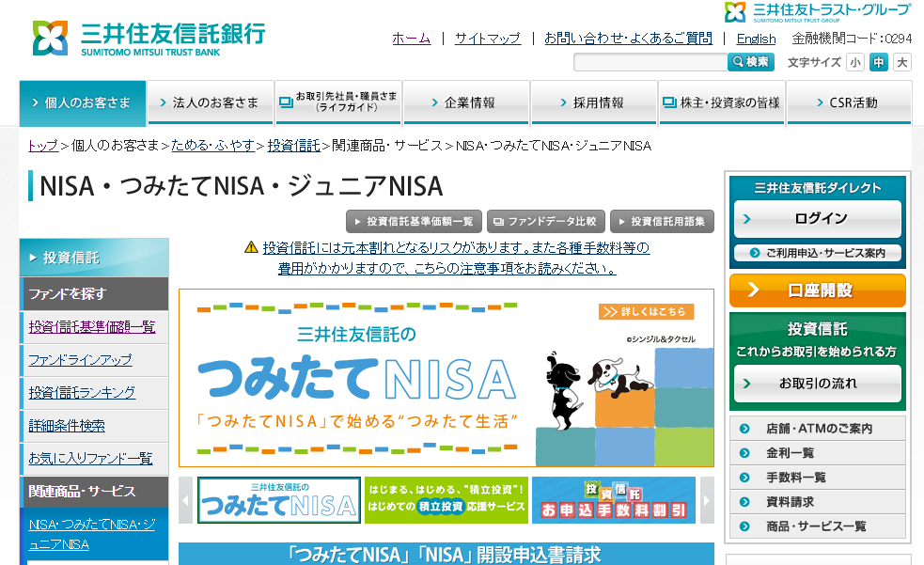Click the 手数料一覧 text link
The image size is (924, 565).
click(795, 478)
